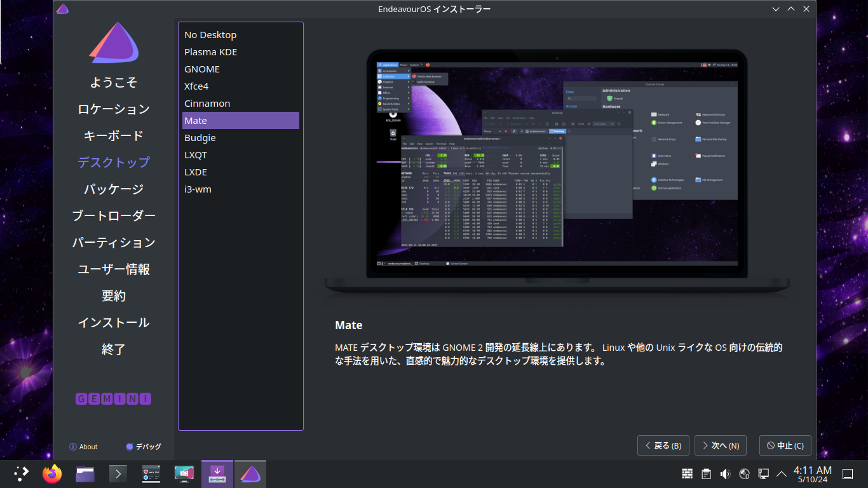Open the file manager folder icon

point(85,474)
